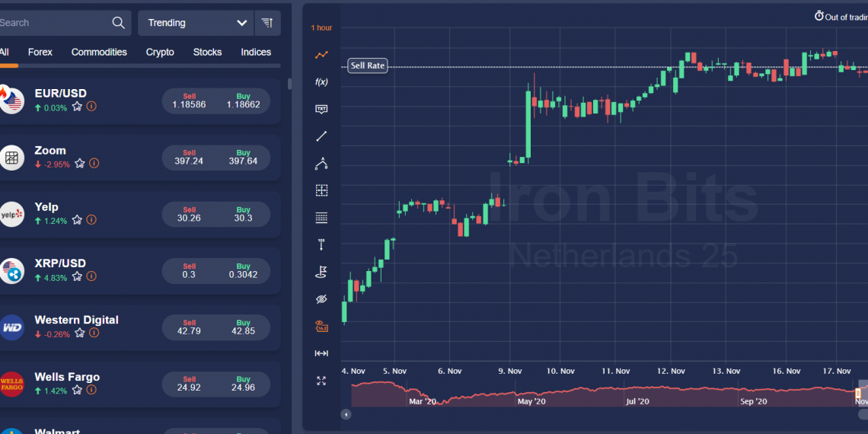Screen dimensions: 868x434
Task: Open the f(x) indicators tool
Action: pos(321,82)
